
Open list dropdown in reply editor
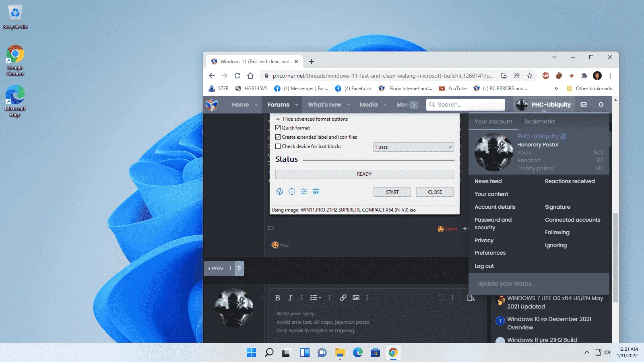pos(316,298)
